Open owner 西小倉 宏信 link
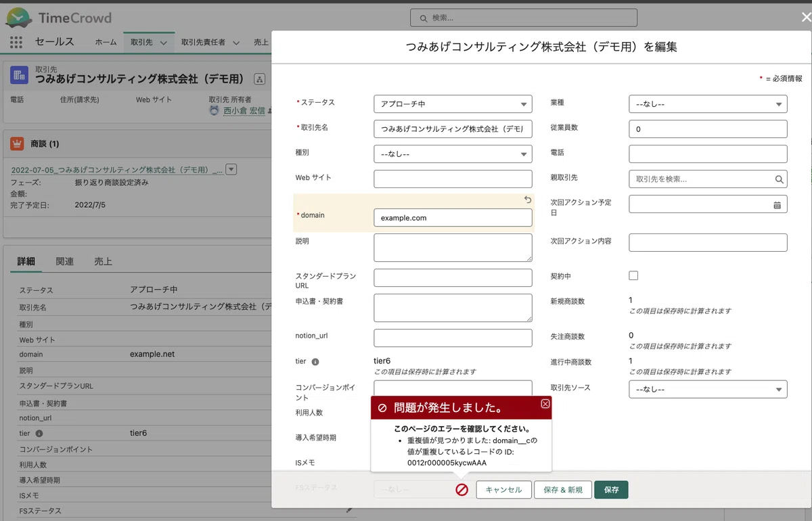This screenshot has height=521, width=812. tap(244, 111)
